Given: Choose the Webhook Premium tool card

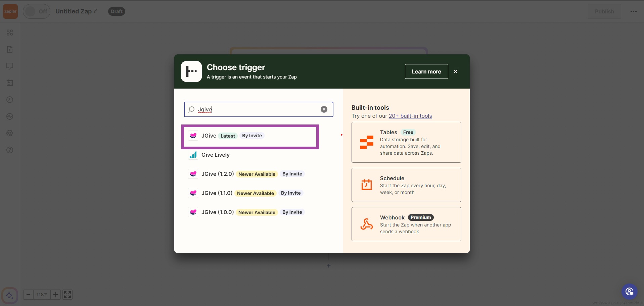Looking at the screenshot, I should (x=406, y=224).
